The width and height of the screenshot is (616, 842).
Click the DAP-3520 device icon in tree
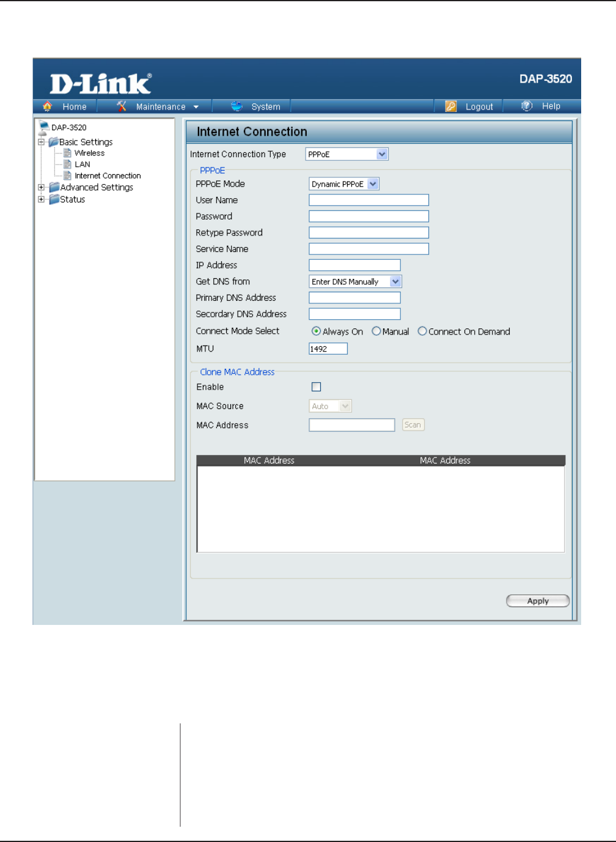[43, 127]
